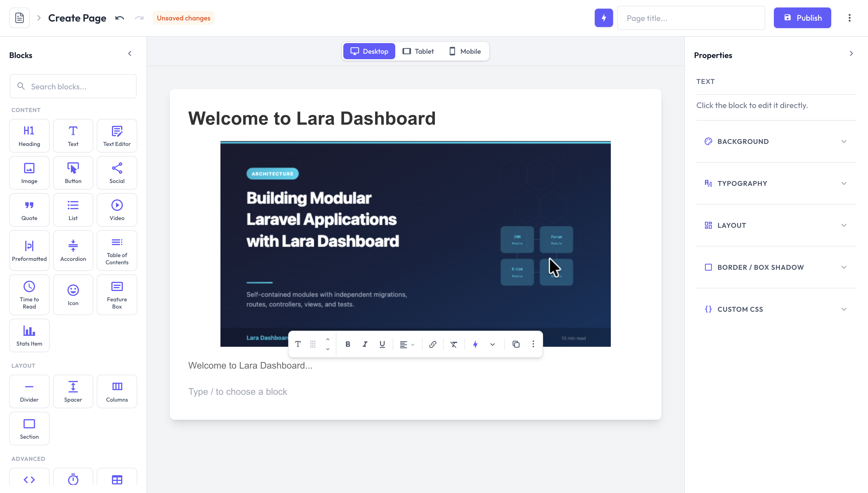
Task: Add a Time to Read block
Action: coord(29,294)
